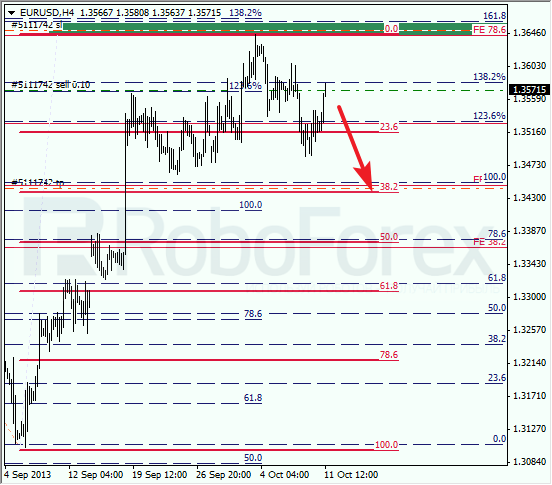Open the EURUSD,H4 chart dropdown triangle
Screen dimensions: 552x485
click(x=11, y=13)
